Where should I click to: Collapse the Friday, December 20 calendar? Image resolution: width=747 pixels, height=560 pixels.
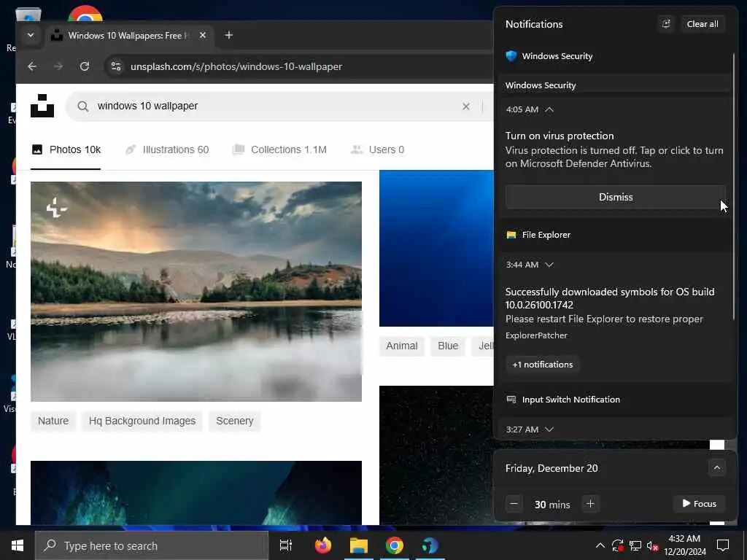tap(716, 468)
